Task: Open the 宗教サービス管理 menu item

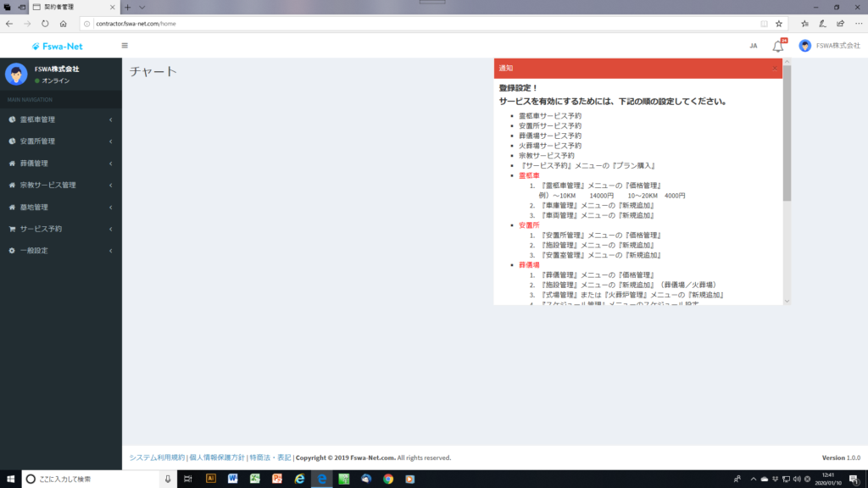Action: pos(61,185)
